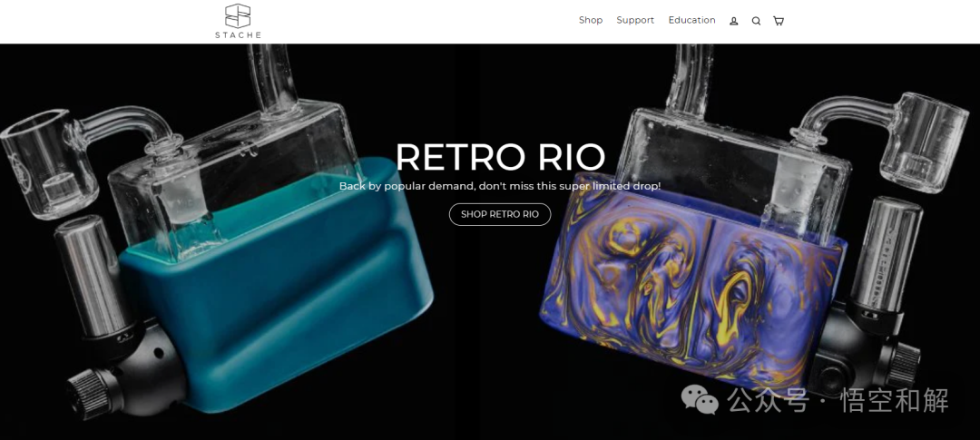Click the 公众号 悟空和解 watermark text
Viewport: 980px width, 440px height.
click(838, 400)
